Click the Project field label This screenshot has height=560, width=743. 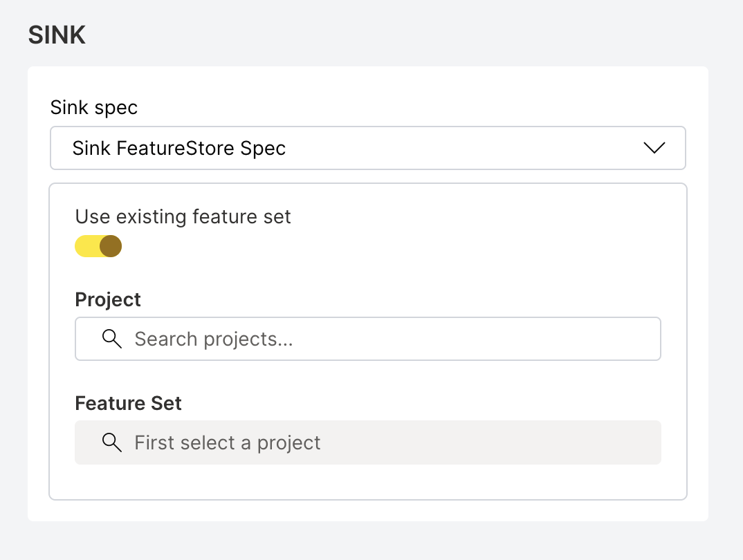click(108, 300)
